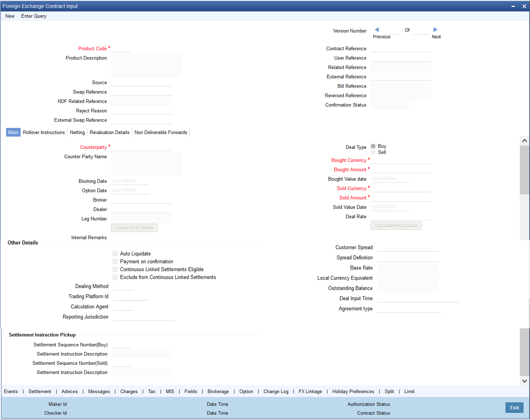
Task: Tick Continuous Linked Settlements Eligible checkbox
Action: pos(115,269)
